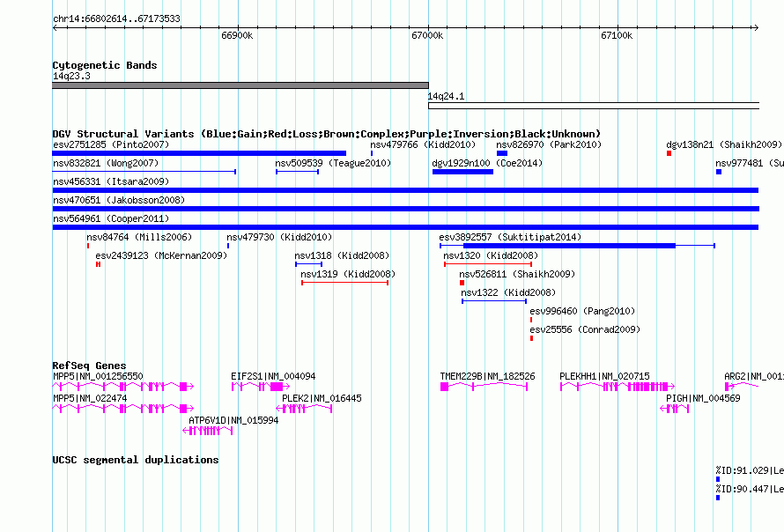Click the EIF2S1|NM_004094 gene label
Image resolution: width=784 pixels, height=532 pixels.
273,376
